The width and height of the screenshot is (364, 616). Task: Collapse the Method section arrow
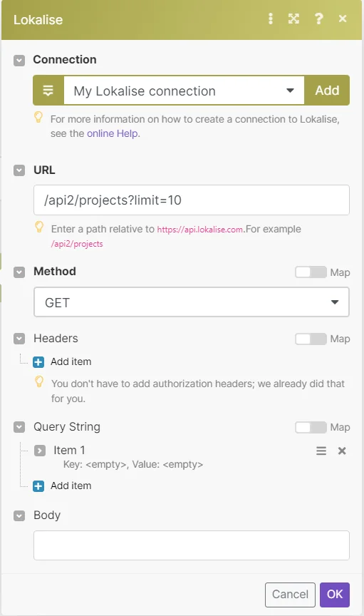pyautogui.click(x=19, y=272)
